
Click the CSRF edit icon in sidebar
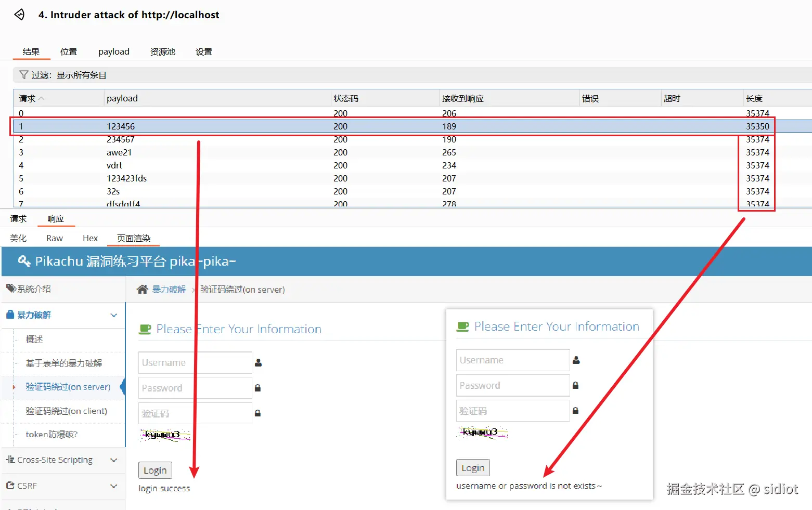tap(10, 486)
